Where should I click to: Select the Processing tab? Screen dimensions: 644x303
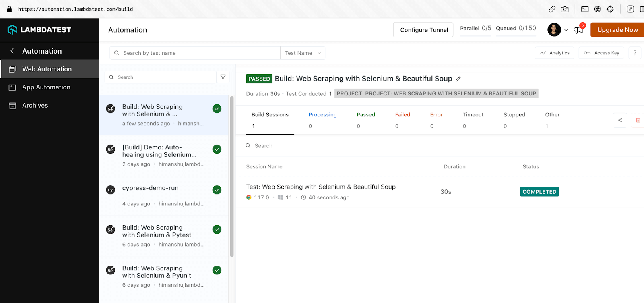point(322,120)
